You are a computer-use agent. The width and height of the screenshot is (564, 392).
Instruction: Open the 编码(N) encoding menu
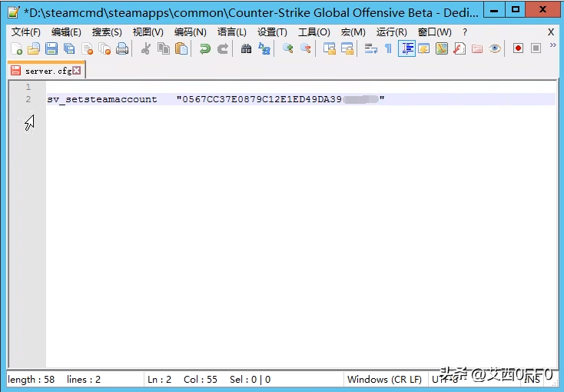click(190, 32)
